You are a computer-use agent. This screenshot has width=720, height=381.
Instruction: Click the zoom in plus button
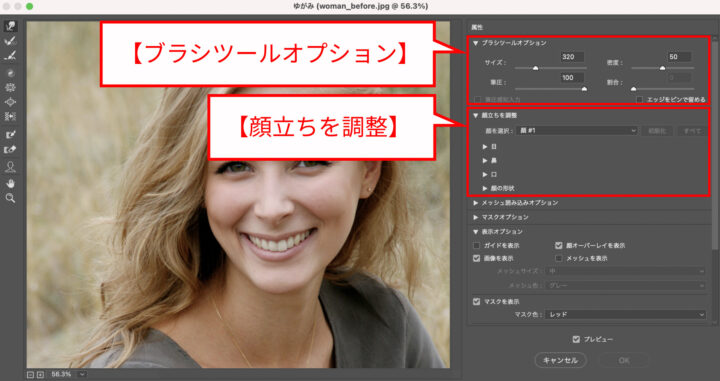[39, 375]
